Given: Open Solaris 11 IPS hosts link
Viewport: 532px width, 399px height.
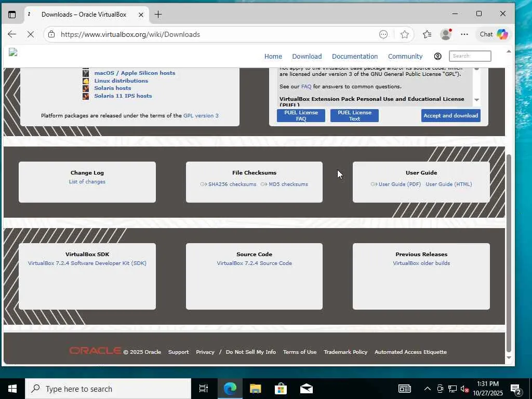Looking at the screenshot, I should click(x=123, y=96).
